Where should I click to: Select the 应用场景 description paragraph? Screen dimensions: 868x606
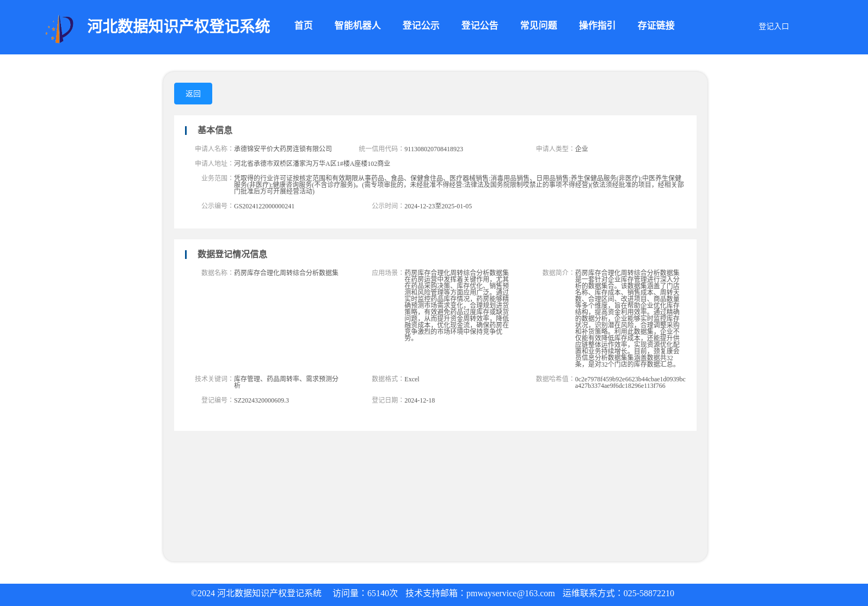[x=457, y=305]
